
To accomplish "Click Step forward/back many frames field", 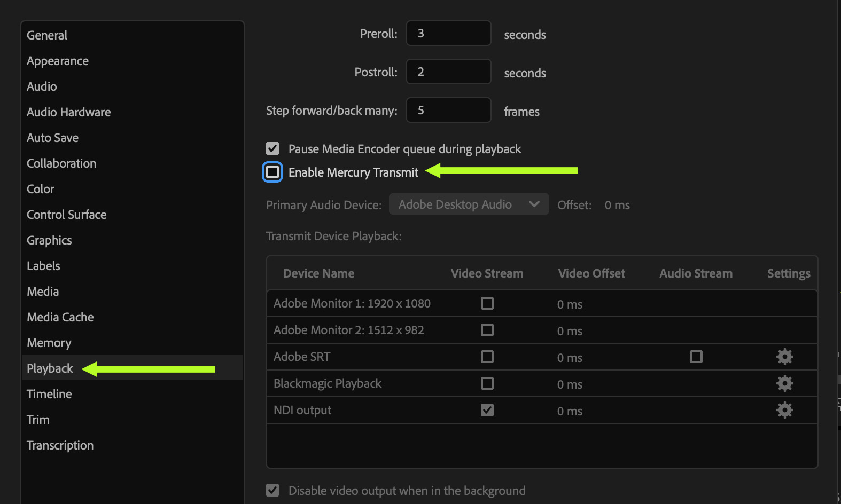I will click(449, 110).
